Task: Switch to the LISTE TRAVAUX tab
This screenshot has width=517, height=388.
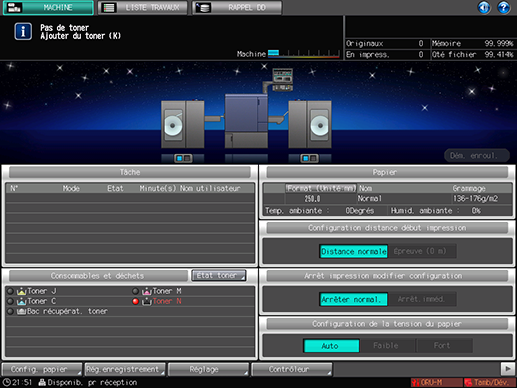Action: [142, 8]
